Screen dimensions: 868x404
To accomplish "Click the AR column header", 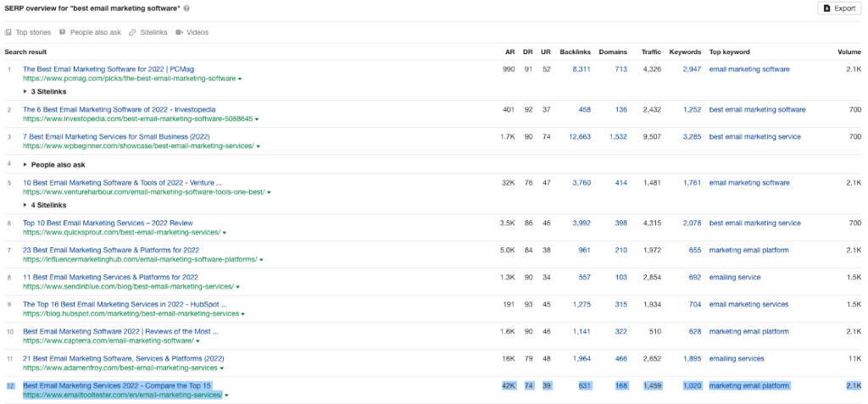I will pyautogui.click(x=509, y=52).
